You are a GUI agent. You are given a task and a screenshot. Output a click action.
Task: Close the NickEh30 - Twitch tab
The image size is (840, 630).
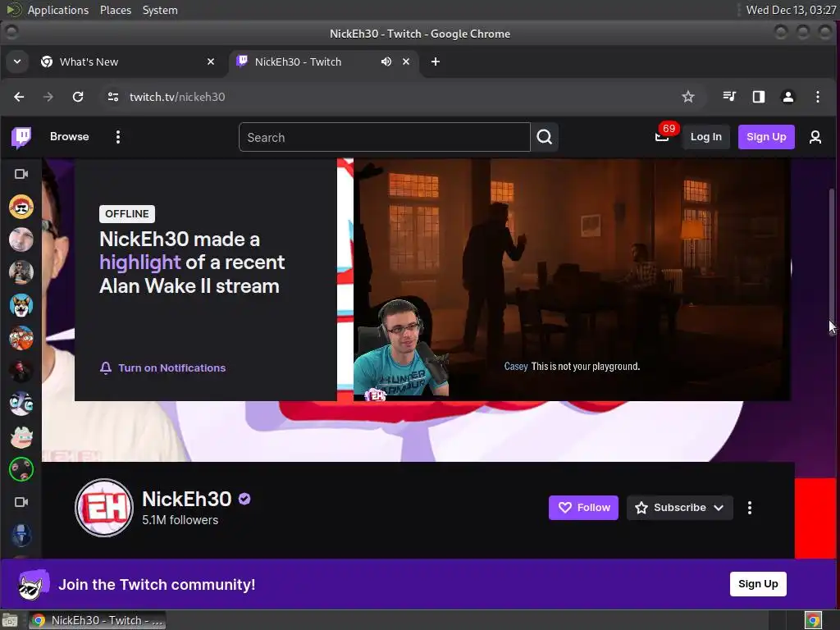point(406,62)
